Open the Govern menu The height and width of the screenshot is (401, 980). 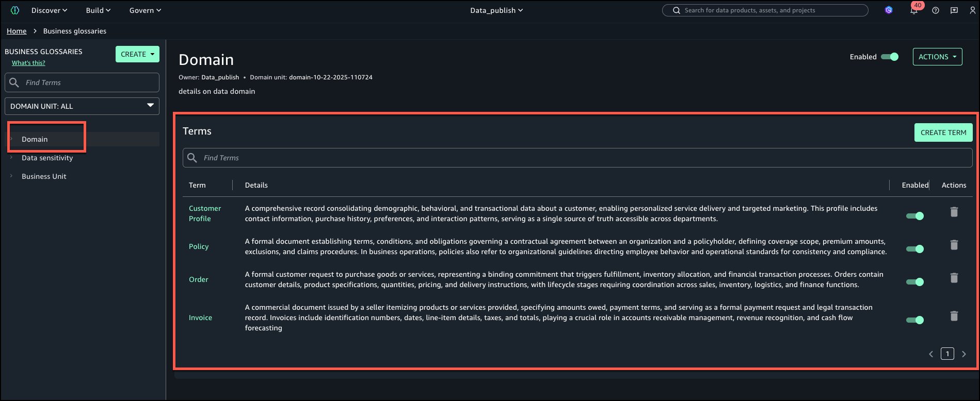(x=145, y=10)
